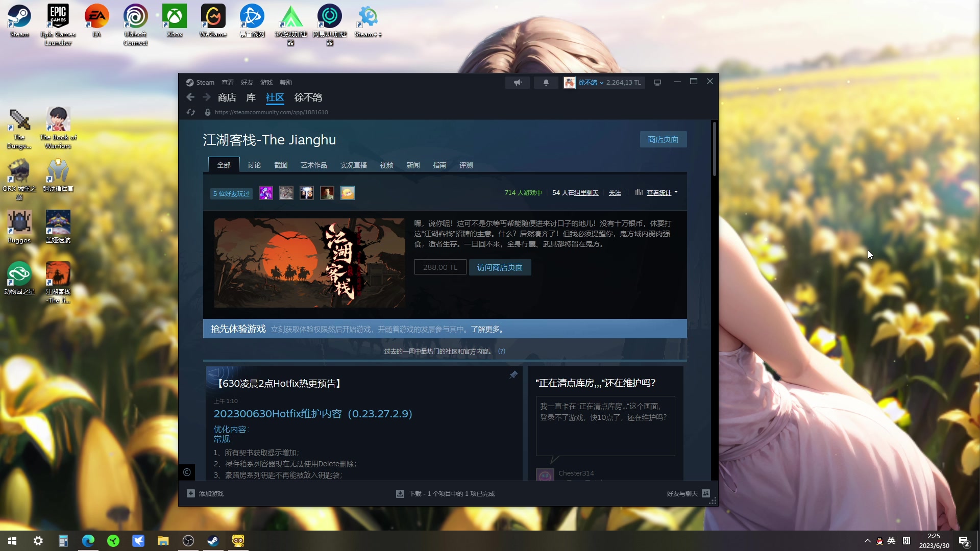980x551 pixels.
Task: Open the downloads icon in Steam footer
Action: (x=400, y=493)
